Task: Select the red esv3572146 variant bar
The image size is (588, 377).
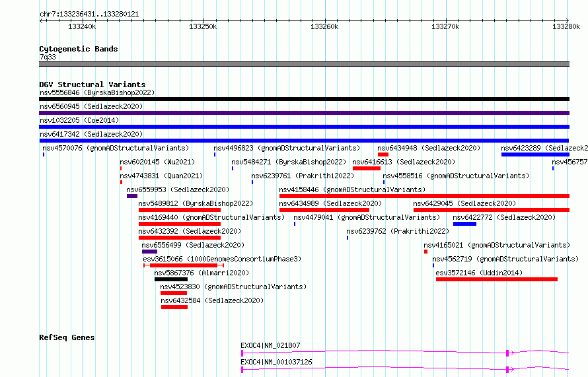Action: pyautogui.click(x=497, y=279)
